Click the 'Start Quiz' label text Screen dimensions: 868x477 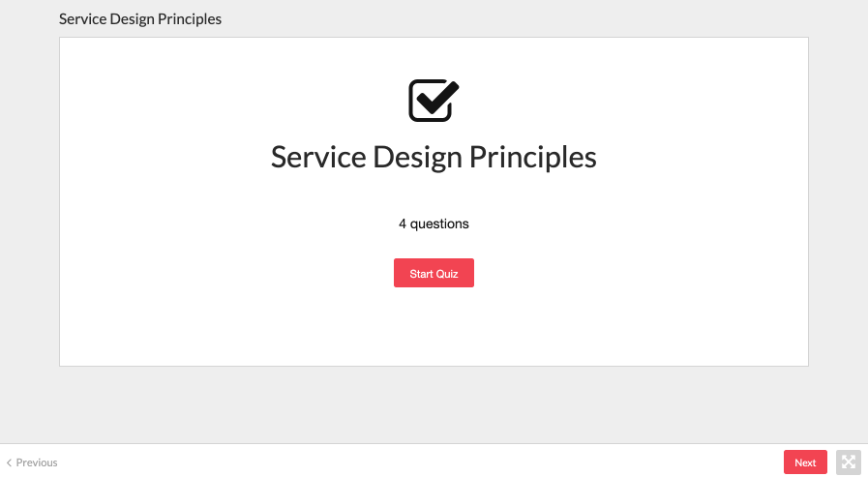tap(434, 274)
